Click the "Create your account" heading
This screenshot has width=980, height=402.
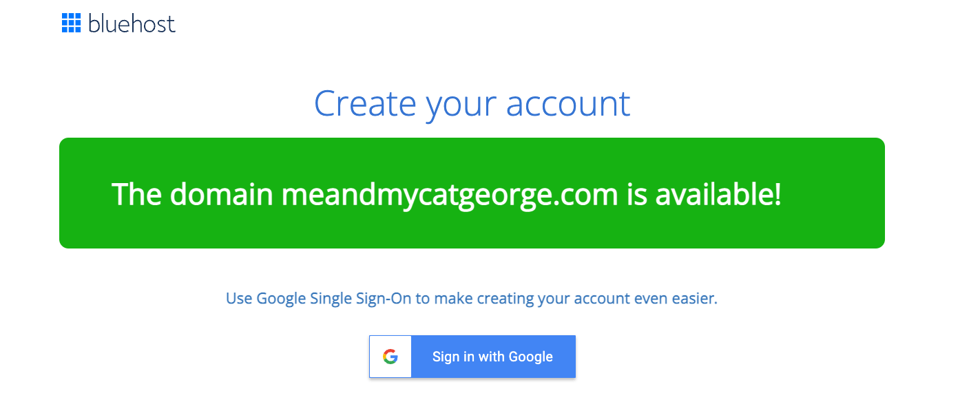tap(472, 103)
